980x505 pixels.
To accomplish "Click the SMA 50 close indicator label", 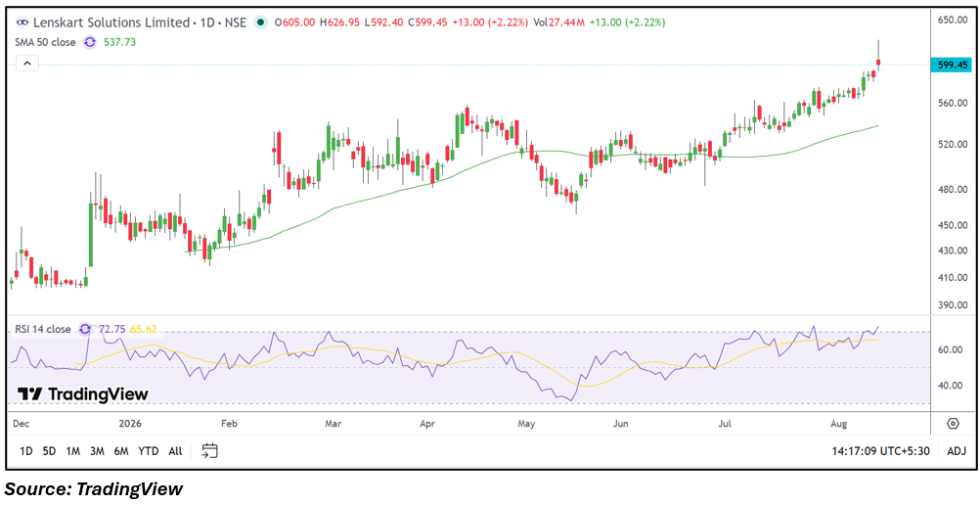I will pos(46,42).
